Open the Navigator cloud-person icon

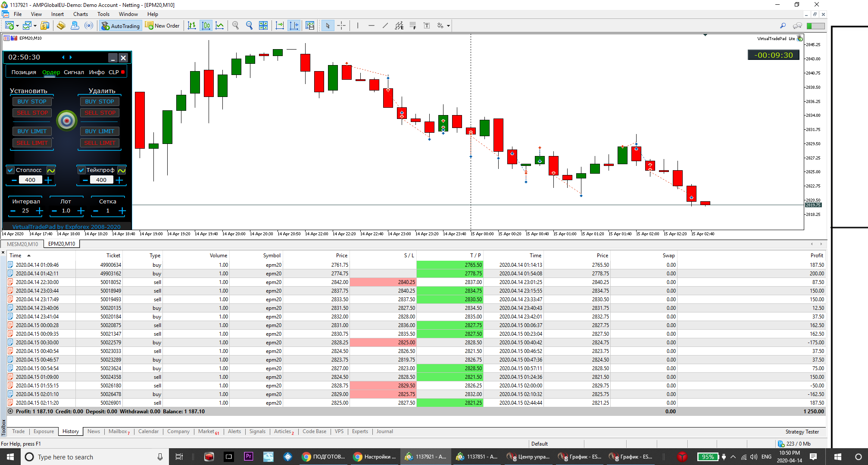pos(75,26)
